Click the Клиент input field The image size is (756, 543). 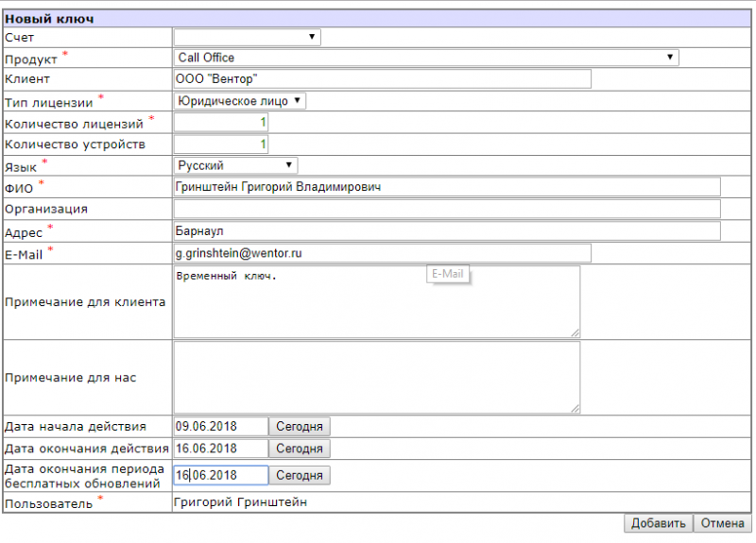(383, 79)
